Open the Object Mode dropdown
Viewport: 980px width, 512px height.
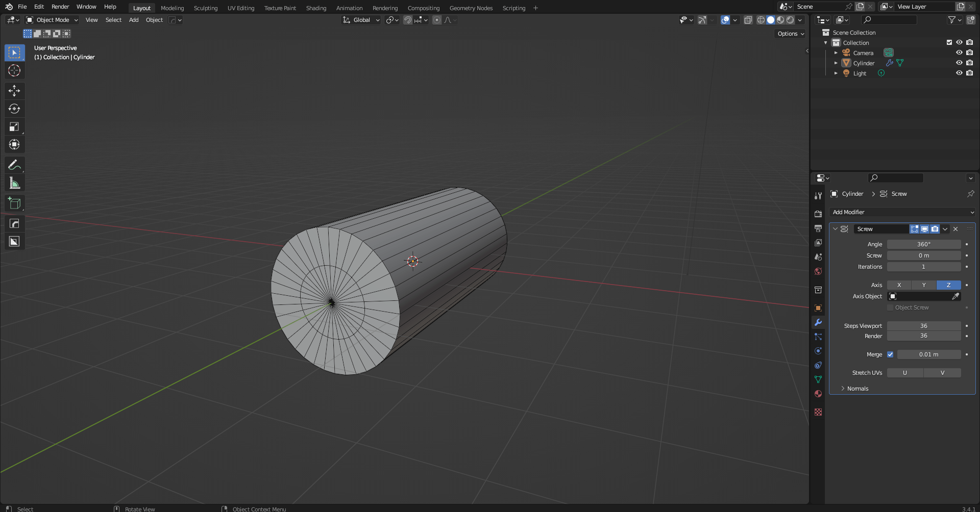51,20
